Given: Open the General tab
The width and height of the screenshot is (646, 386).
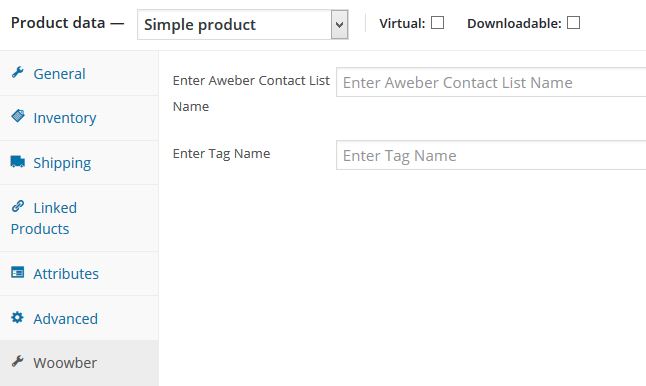Looking at the screenshot, I should click(79, 74).
